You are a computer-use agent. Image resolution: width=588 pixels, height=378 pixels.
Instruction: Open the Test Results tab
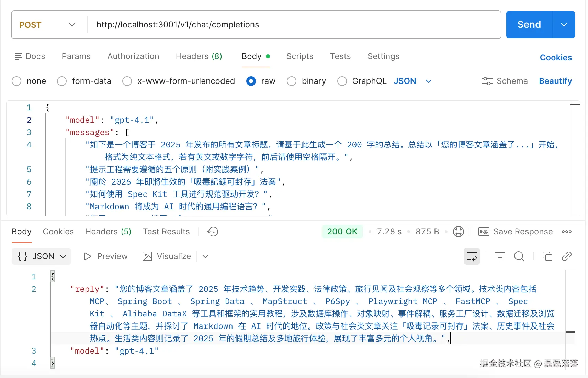166,232
